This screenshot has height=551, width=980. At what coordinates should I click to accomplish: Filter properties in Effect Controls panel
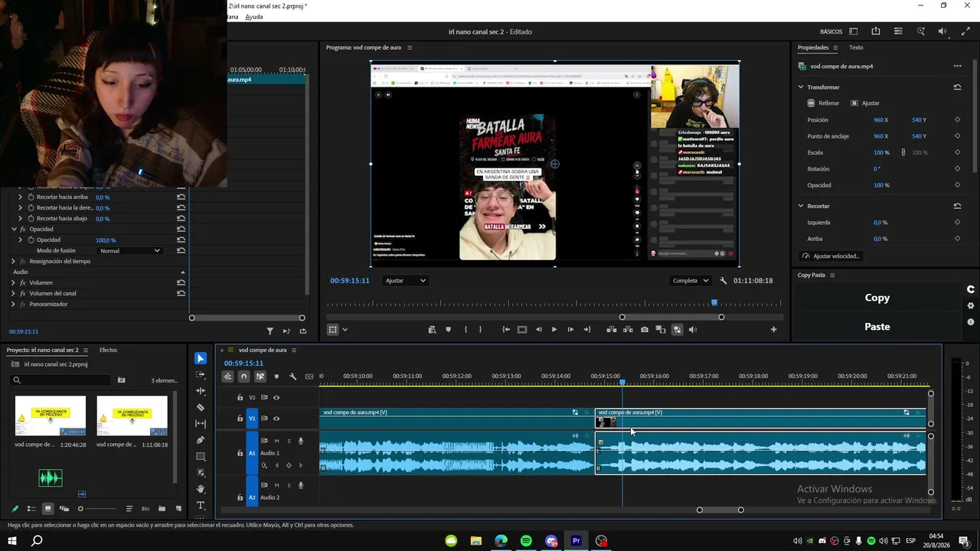tap(269, 331)
